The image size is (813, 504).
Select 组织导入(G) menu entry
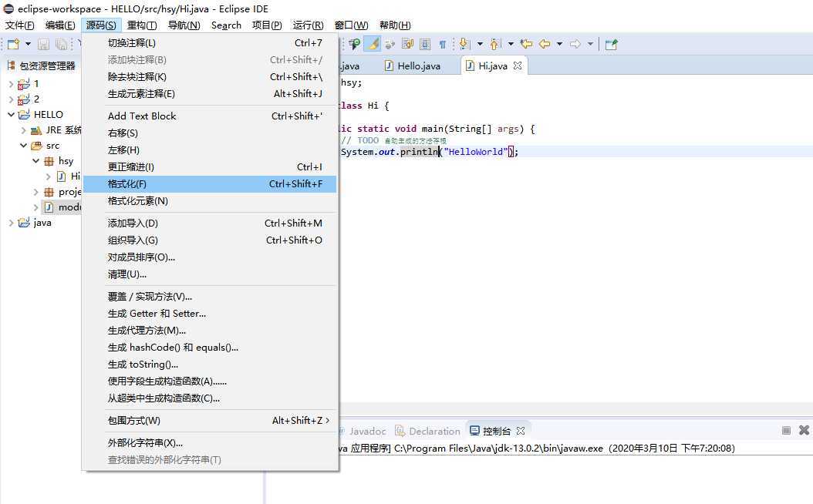[x=210, y=240]
